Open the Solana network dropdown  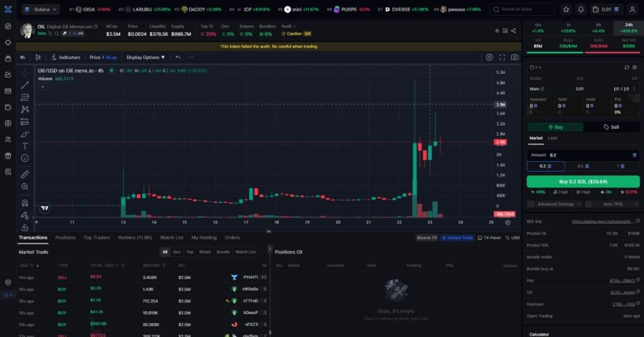[41, 9]
